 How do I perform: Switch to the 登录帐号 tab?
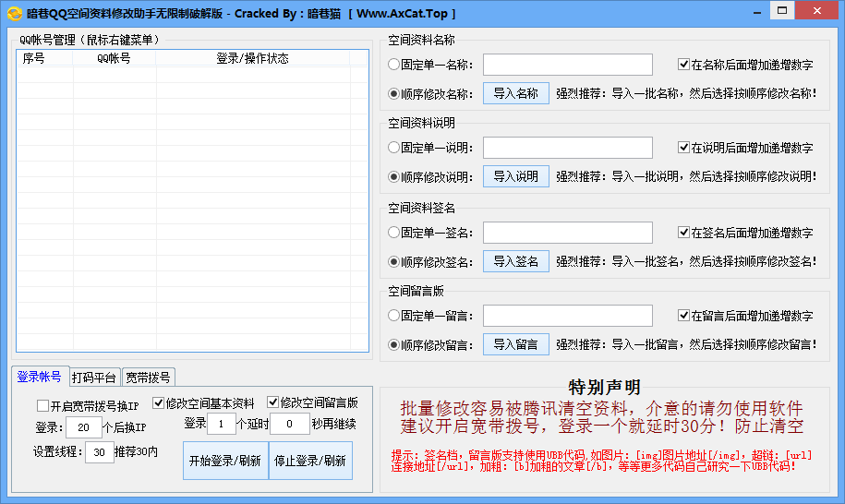tap(40, 377)
